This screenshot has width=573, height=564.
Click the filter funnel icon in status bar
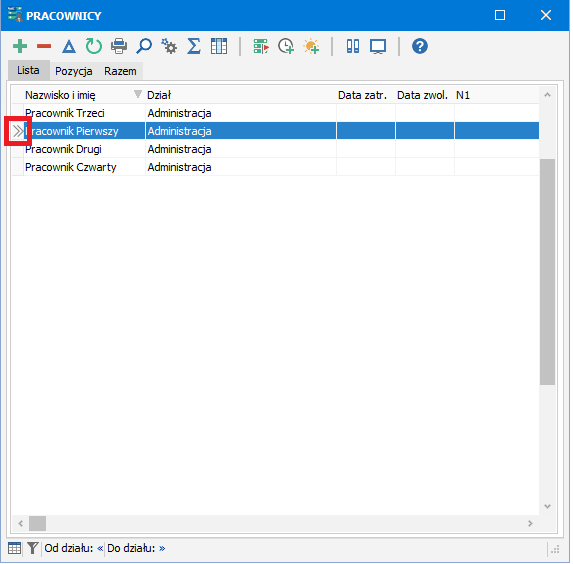tap(33, 548)
